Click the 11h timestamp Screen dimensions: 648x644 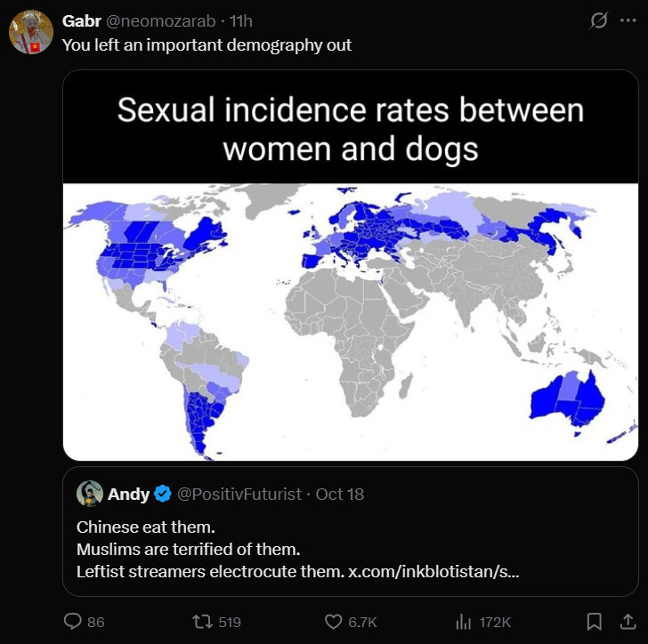coord(241,21)
